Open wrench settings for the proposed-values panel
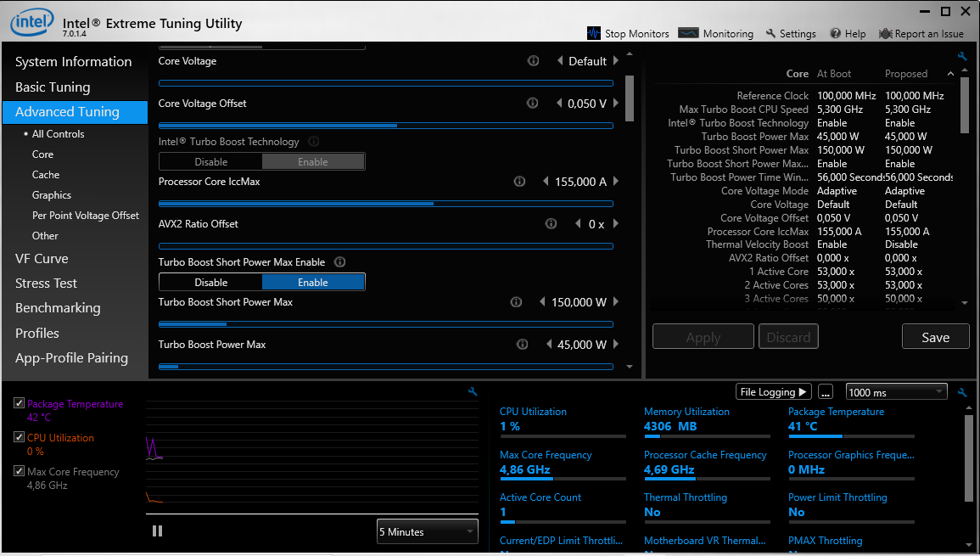Viewport: 980px width, 556px height. click(962, 56)
